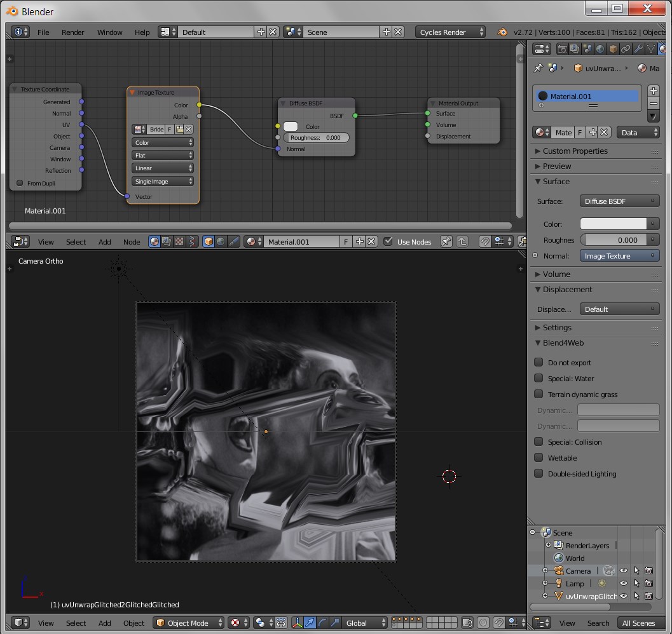Open the Object tab cube icon in Properties
Viewport: 672px width, 634px height.
(x=613, y=49)
